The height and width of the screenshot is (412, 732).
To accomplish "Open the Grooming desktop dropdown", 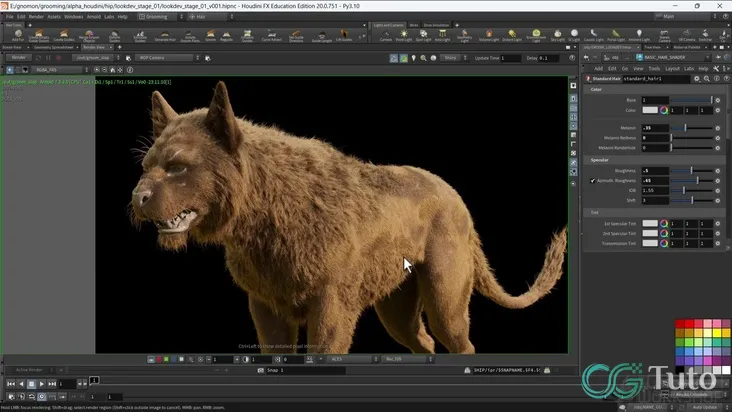I will tap(161, 16).
